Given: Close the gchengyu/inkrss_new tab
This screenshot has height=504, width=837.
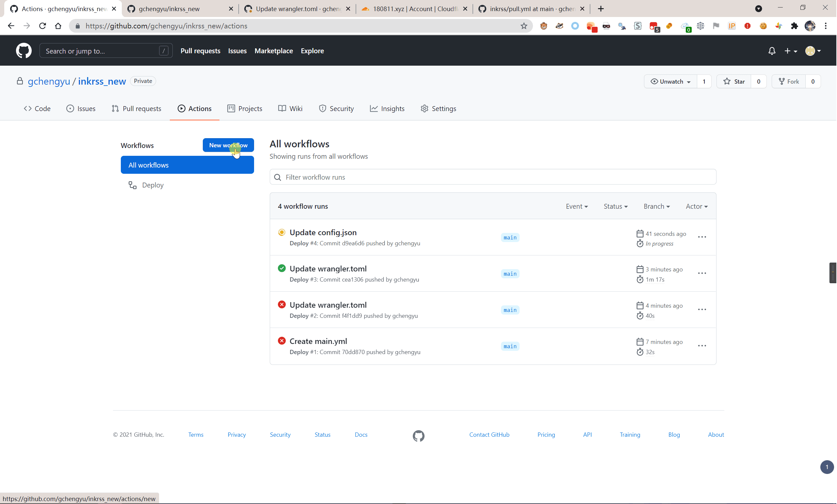Looking at the screenshot, I should pos(231,9).
